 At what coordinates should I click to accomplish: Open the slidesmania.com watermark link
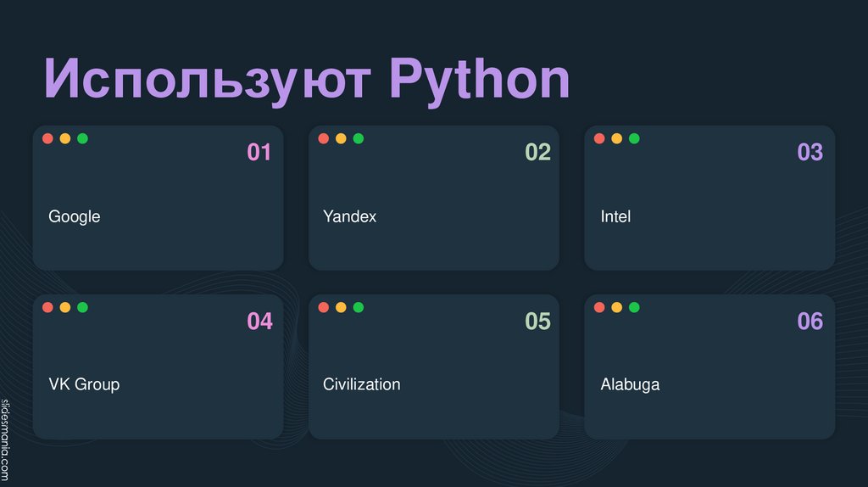coord(5,439)
